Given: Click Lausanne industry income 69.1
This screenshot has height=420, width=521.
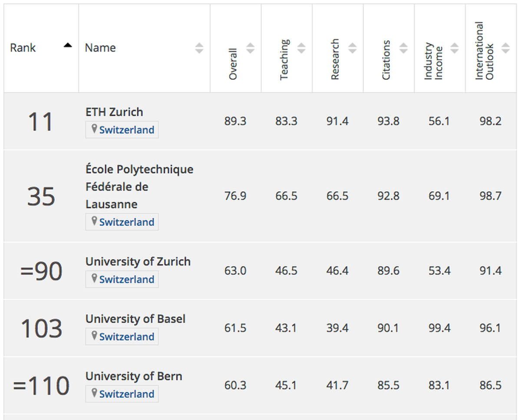Looking at the screenshot, I should click(x=439, y=196).
